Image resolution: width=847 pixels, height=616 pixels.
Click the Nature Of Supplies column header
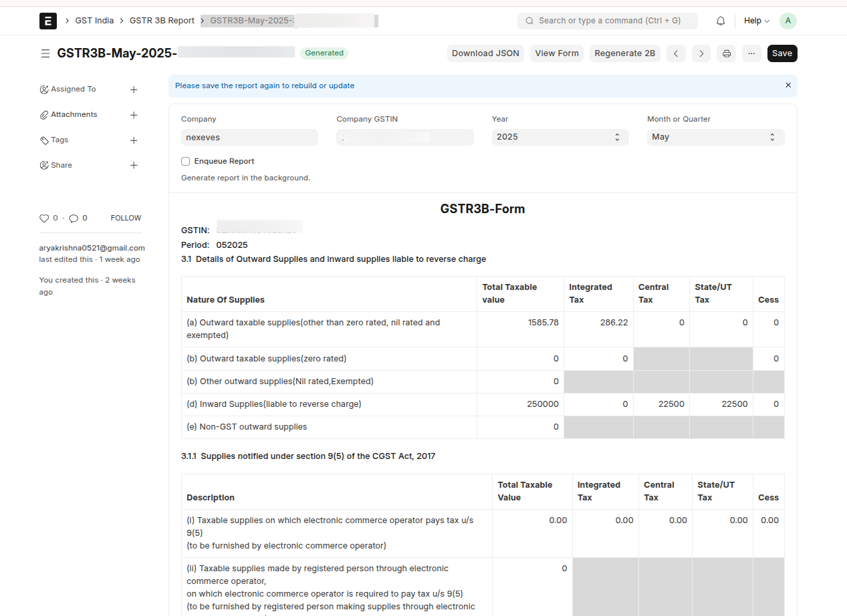225,300
